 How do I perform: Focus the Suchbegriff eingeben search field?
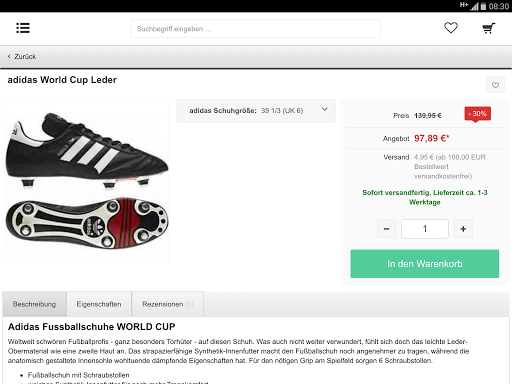(255, 29)
